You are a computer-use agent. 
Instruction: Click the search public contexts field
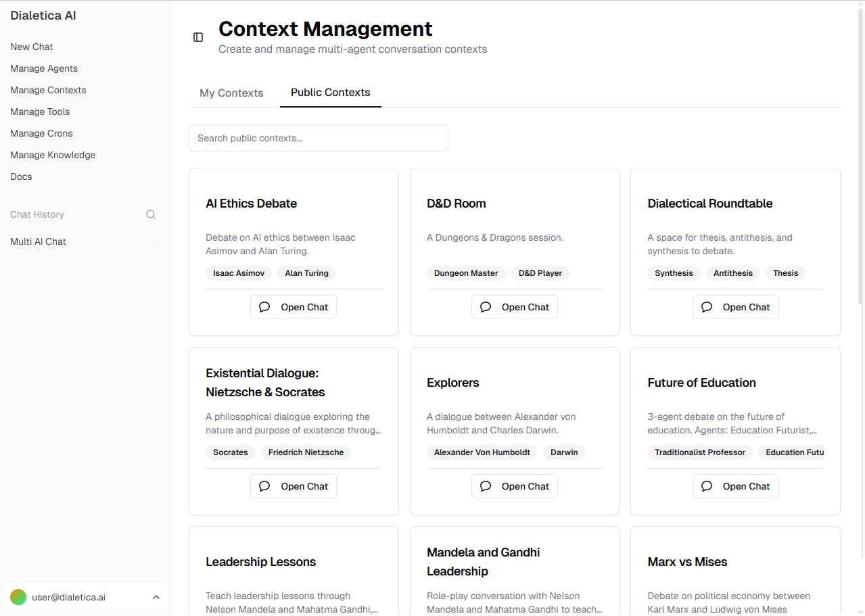[x=318, y=138]
